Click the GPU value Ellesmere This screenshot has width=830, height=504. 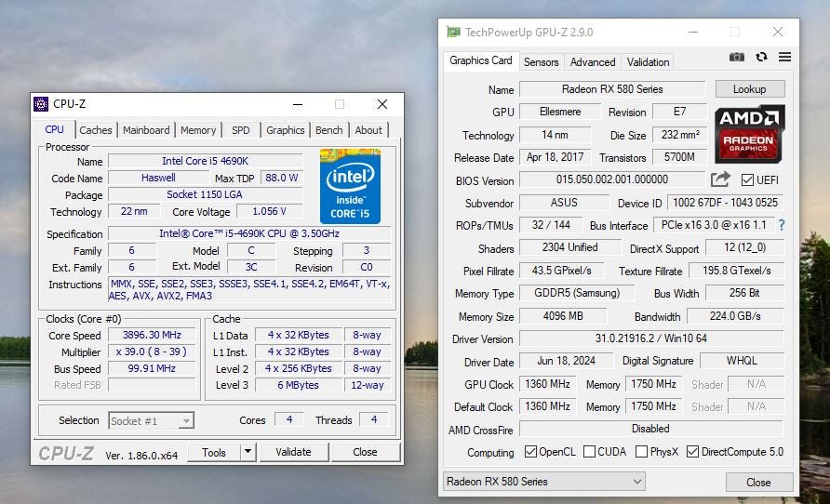[x=560, y=112]
